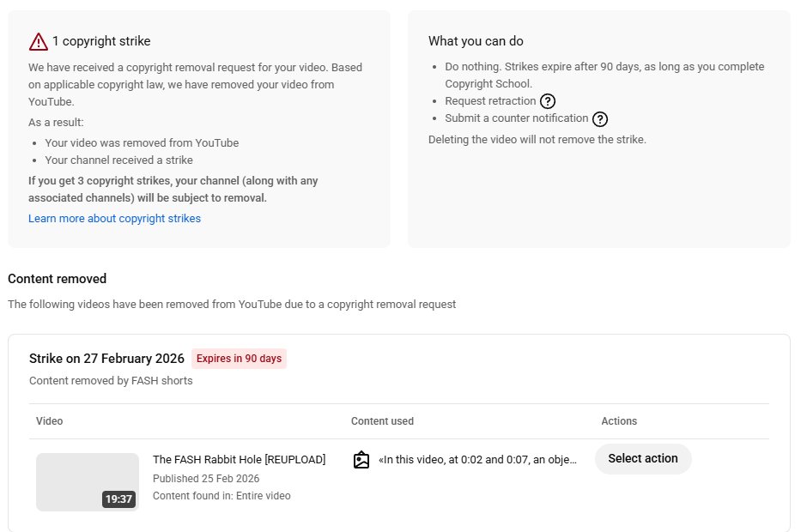This screenshot has height=532, width=801.
Task: Click the removed video thumbnail
Action: (x=87, y=481)
